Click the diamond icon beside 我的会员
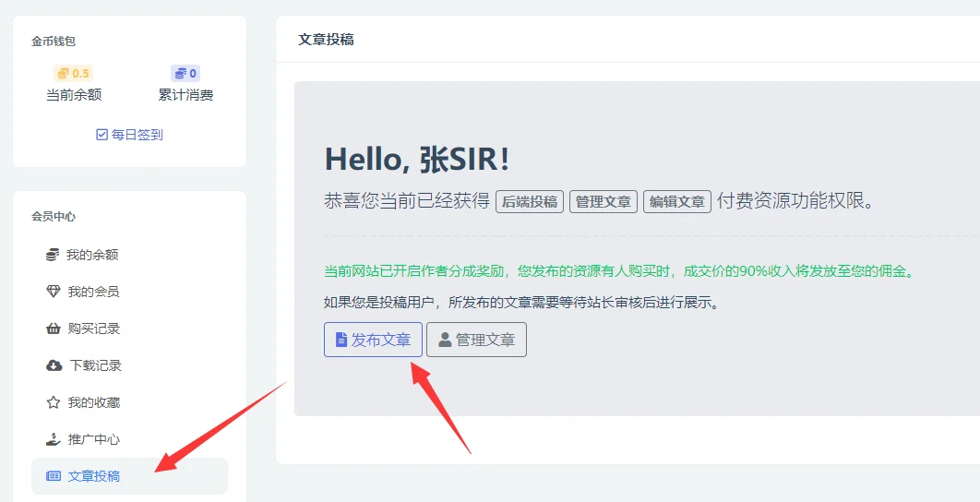This screenshot has height=502, width=980. [54, 292]
